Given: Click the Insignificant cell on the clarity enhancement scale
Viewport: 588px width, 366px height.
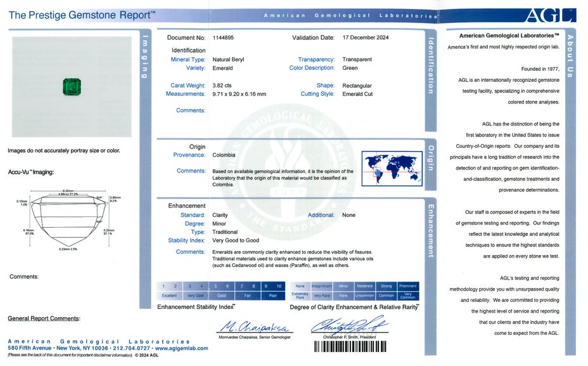Looking at the screenshot, I should coord(322,286).
